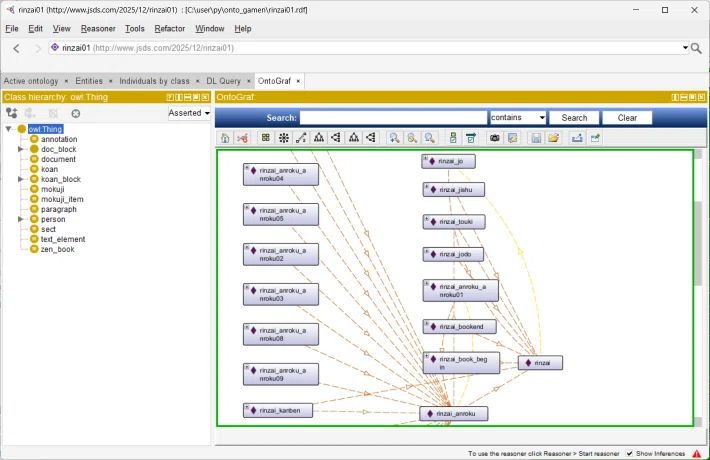Collapse the owl:Thing tree node
Image resolution: width=710 pixels, height=460 pixels.
click(x=8, y=129)
